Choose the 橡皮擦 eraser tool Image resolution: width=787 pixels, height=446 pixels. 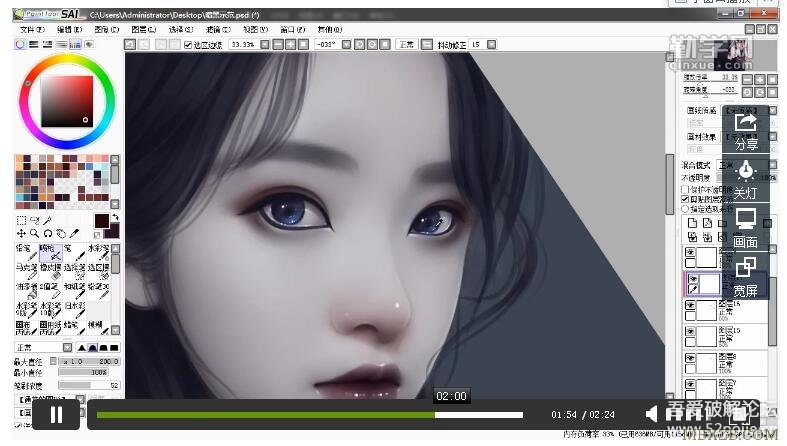coord(50,271)
